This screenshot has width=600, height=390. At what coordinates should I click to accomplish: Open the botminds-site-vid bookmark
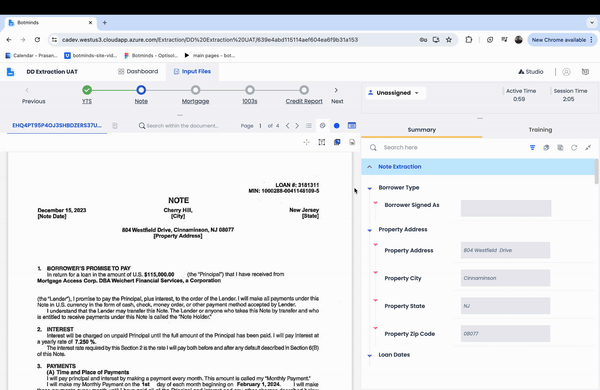tap(91, 55)
